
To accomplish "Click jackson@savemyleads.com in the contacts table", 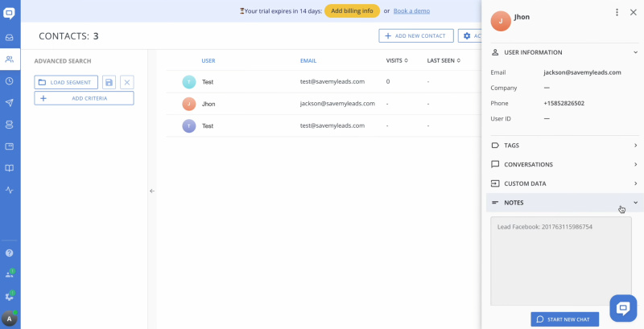I will coord(337,104).
